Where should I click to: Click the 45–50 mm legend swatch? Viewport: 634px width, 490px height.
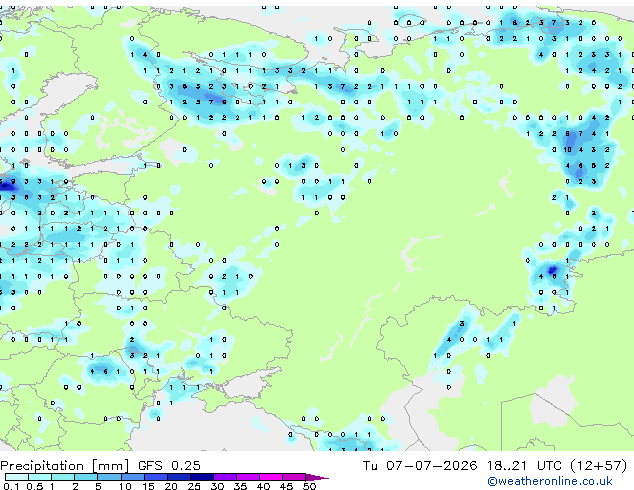tap(294, 477)
